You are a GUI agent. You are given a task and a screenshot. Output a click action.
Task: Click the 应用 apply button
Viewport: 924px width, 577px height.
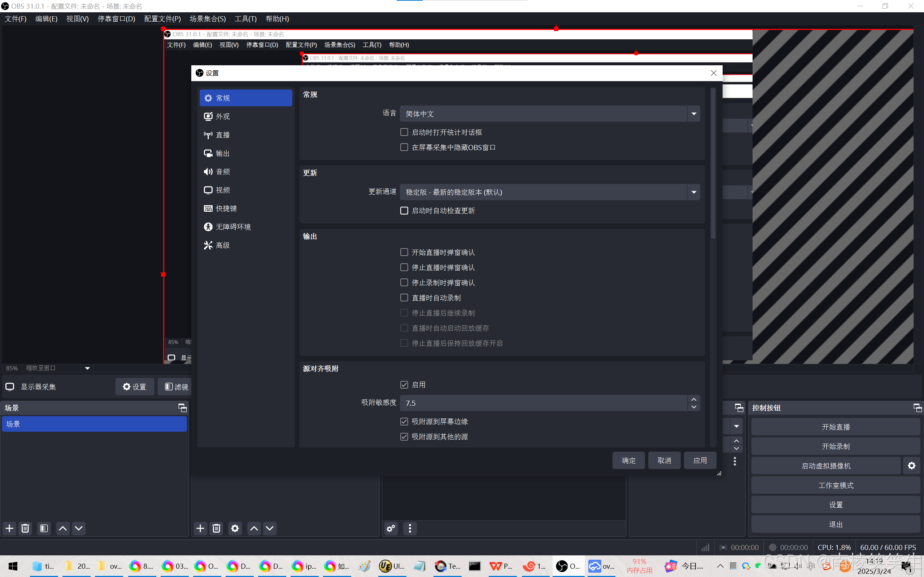(x=700, y=460)
